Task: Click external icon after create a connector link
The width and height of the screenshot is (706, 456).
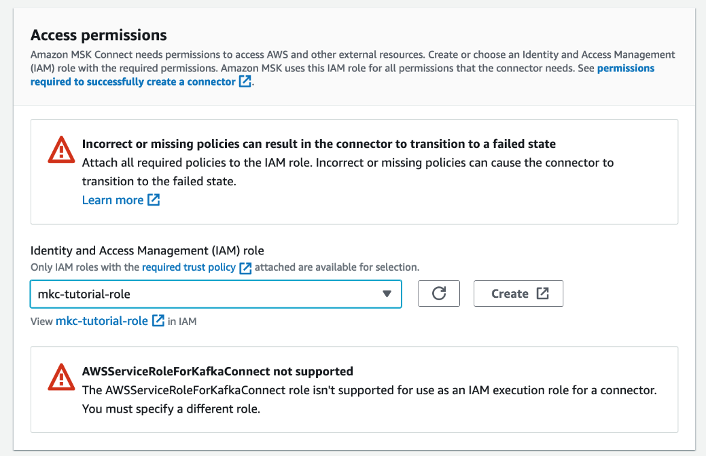Action: tap(245, 83)
